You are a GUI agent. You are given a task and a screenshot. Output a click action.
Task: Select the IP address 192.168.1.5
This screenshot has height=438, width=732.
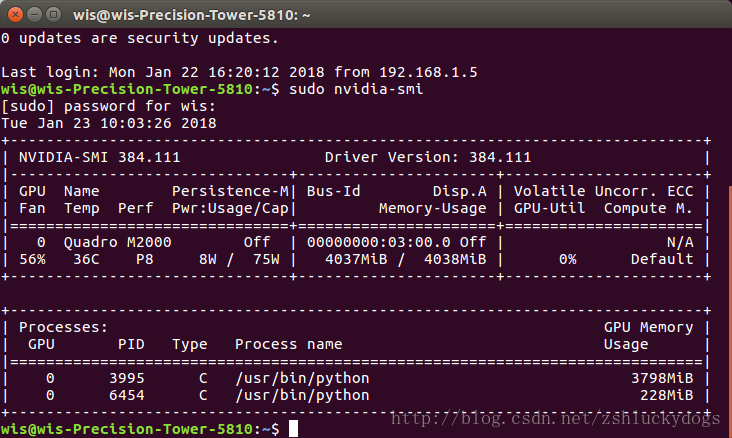click(428, 72)
